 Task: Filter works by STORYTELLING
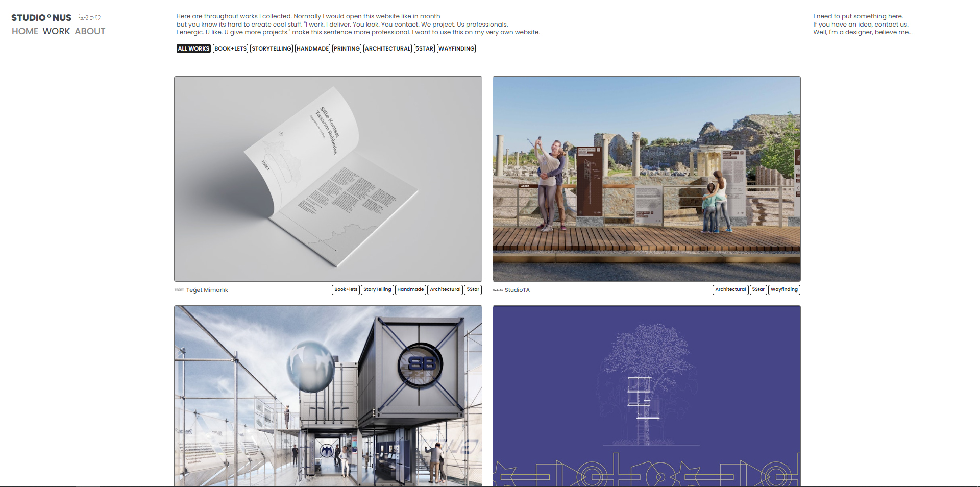(x=271, y=48)
